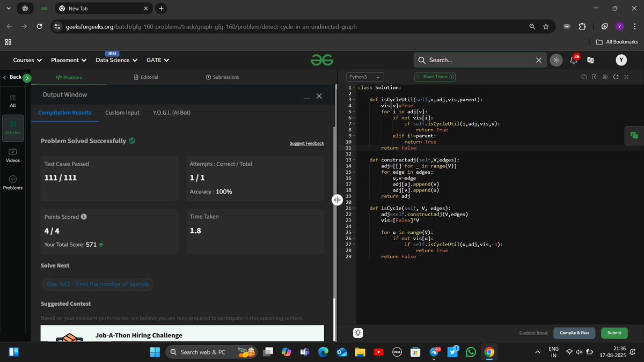Open WhatsApp from the taskbar
The height and width of the screenshot is (362, 644).
[471, 352]
